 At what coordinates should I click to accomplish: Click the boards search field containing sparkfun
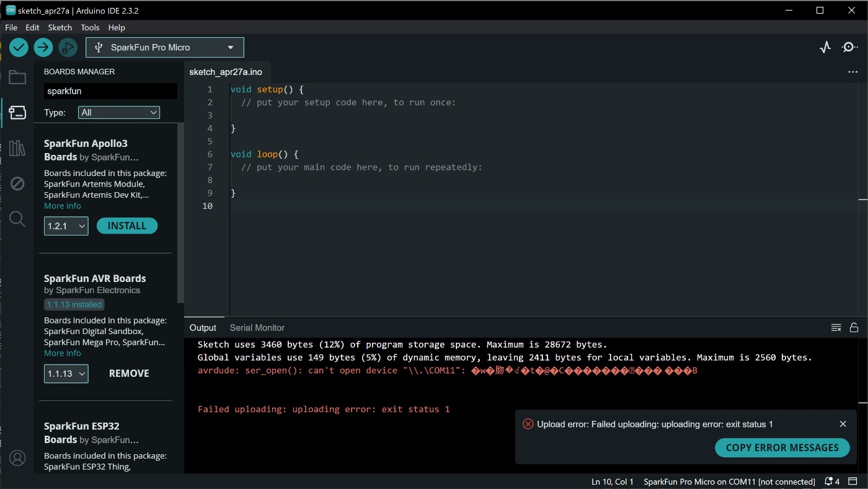(110, 91)
